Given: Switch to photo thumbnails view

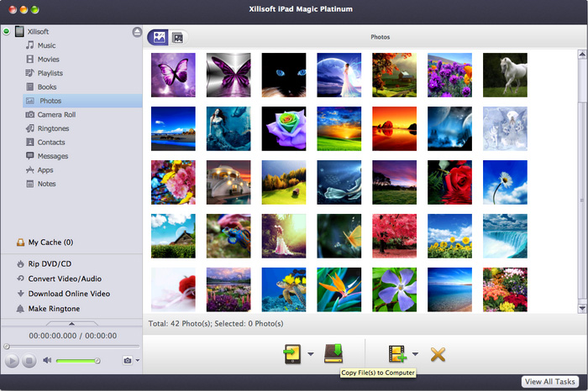Looking at the screenshot, I should [x=157, y=37].
